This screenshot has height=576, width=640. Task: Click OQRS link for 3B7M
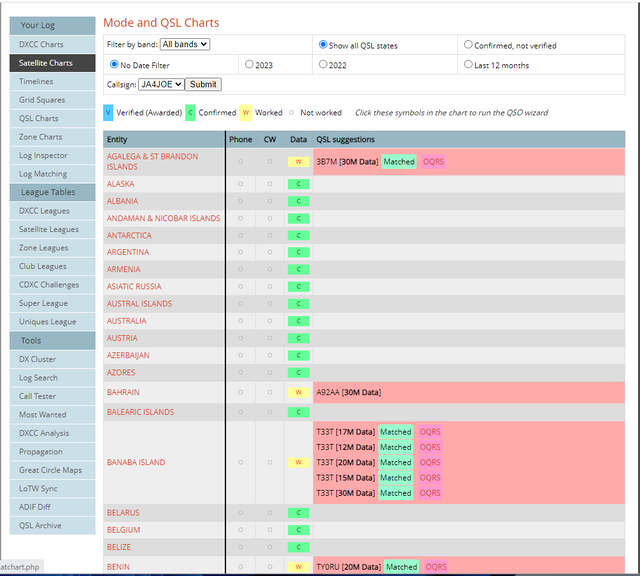(x=433, y=162)
